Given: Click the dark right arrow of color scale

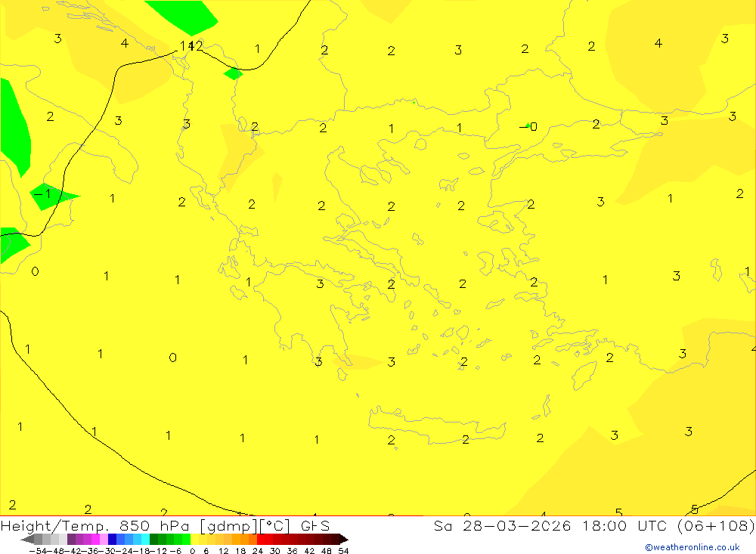Looking at the screenshot, I should point(343,540).
